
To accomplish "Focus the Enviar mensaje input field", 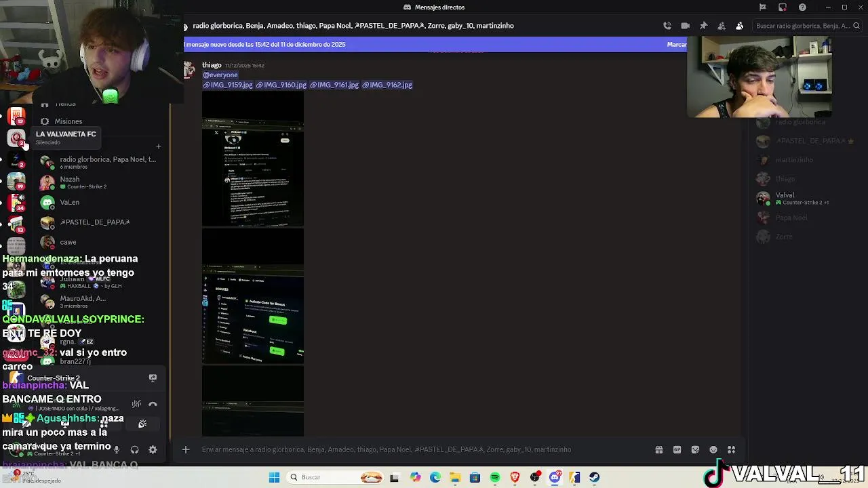I will 424,449.
